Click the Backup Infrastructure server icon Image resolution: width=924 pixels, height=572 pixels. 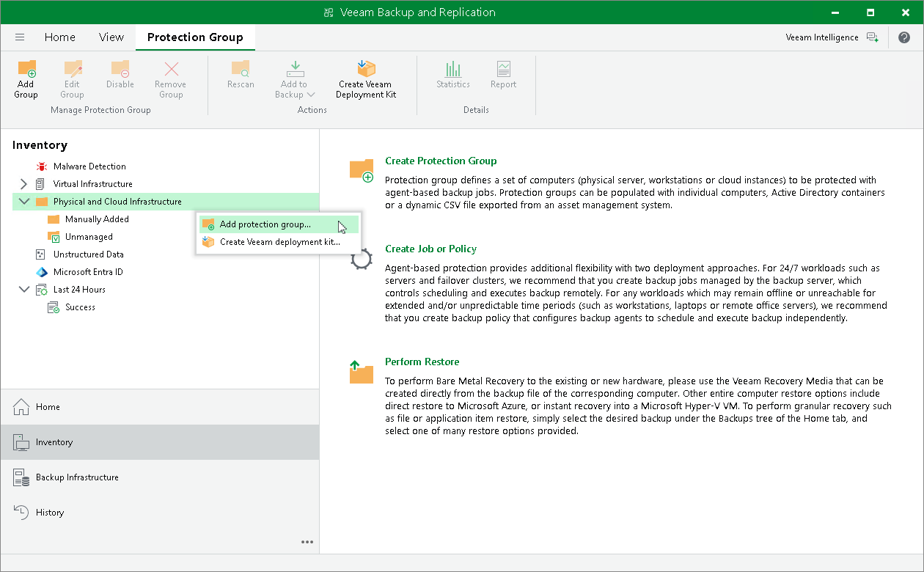click(x=21, y=477)
